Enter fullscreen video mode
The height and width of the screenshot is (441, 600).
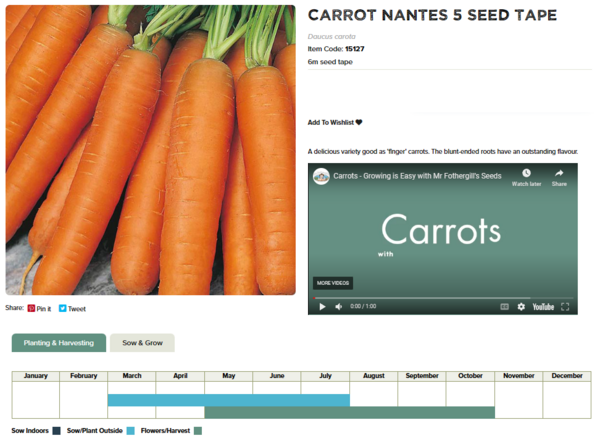point(565,307)
